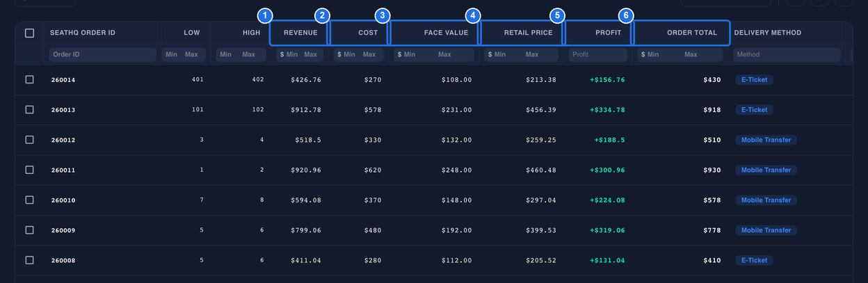Check the box next to order 260008

pos(29,260)
